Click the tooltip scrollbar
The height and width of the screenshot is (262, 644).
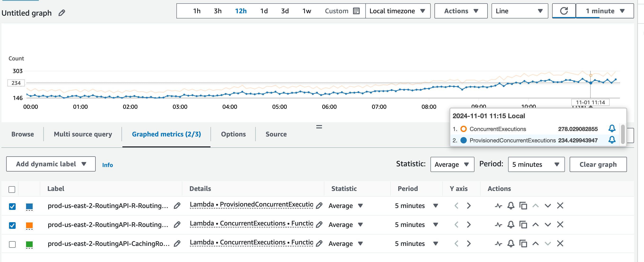pos(622,134)
